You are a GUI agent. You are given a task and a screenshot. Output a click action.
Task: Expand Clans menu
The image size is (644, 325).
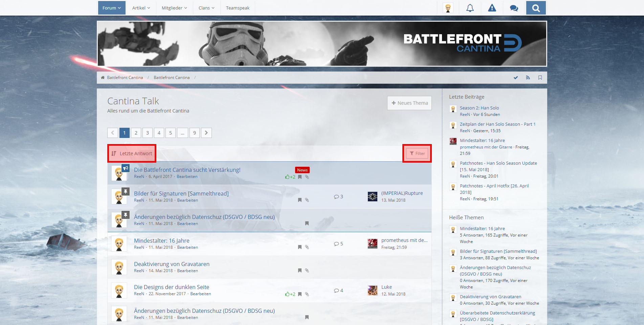206,8
